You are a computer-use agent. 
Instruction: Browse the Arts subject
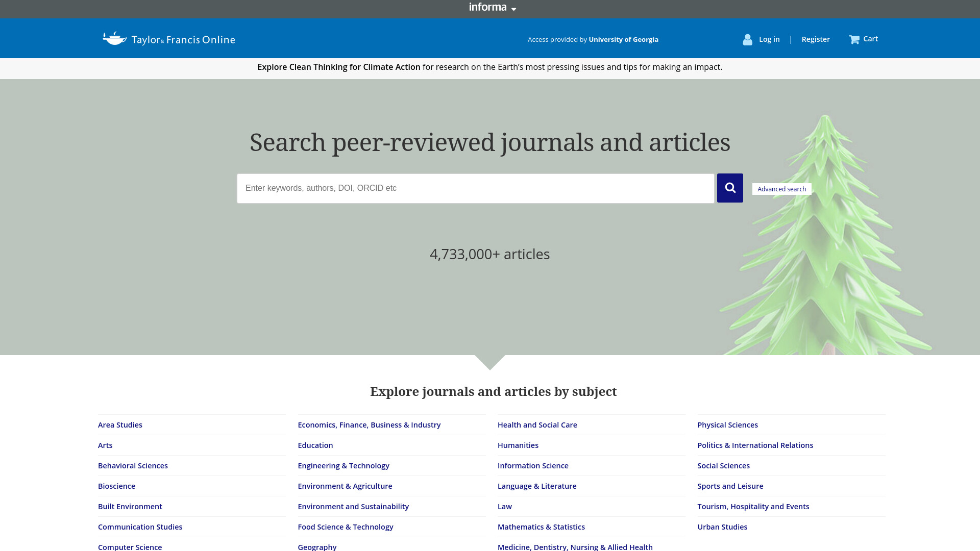click(105, 445)
